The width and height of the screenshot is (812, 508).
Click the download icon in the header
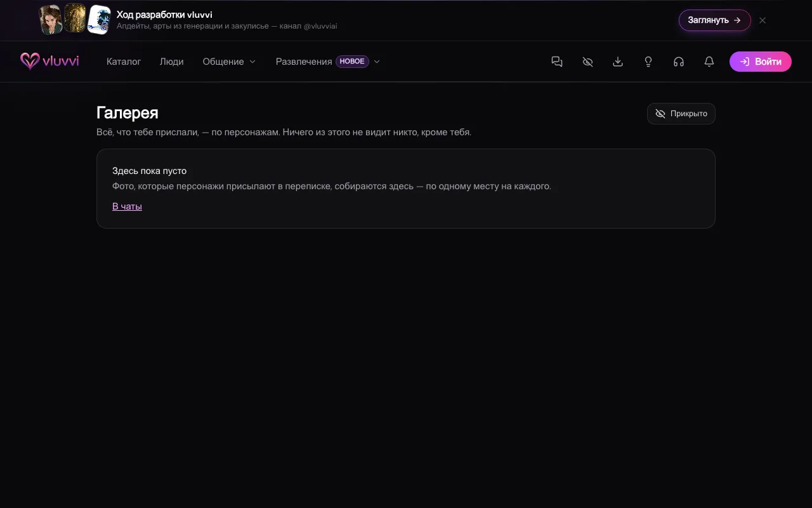(618, 62)
